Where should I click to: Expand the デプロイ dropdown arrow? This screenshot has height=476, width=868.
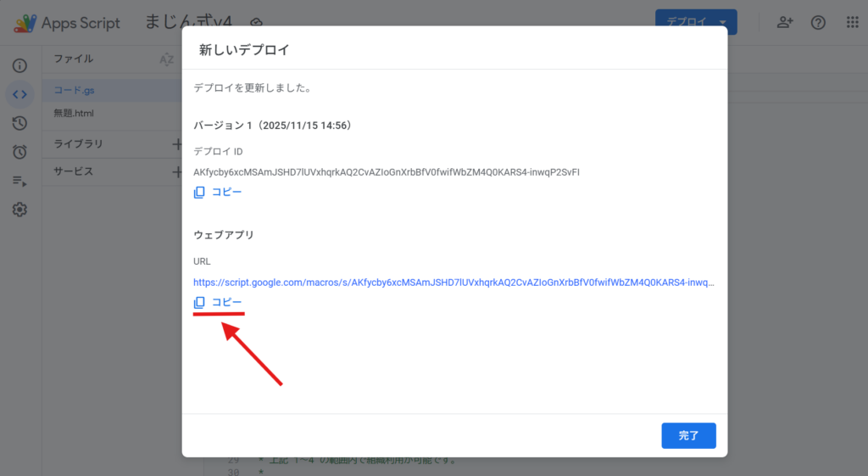click(723, 23)
